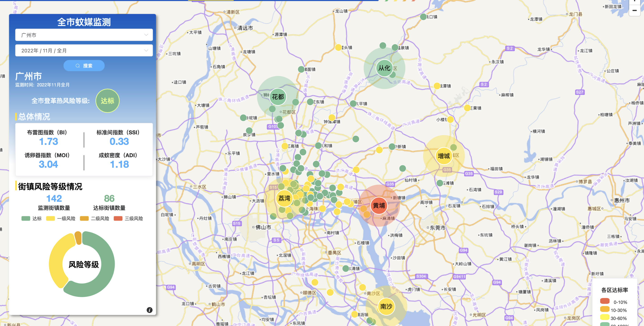Screen dimensions: 644x326
Task: Zoom out the map with minus button
Action: (x=635, y=11)
